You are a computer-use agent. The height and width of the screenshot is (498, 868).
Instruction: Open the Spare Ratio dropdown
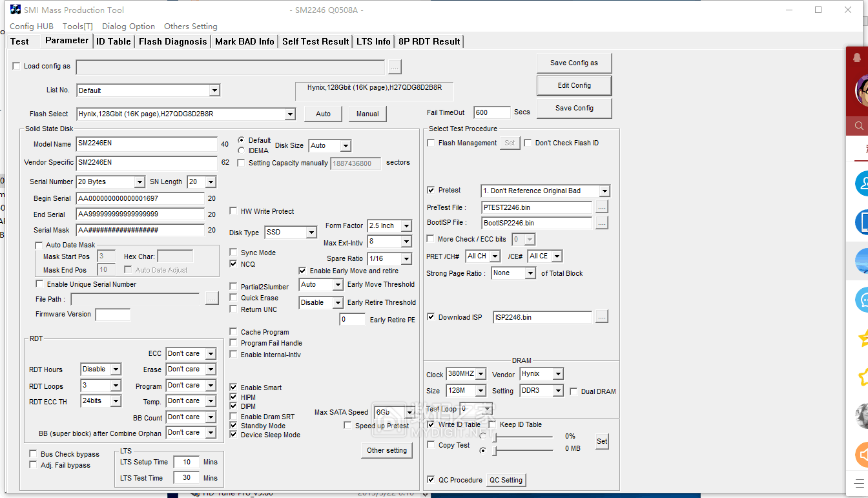coord(406,259)
